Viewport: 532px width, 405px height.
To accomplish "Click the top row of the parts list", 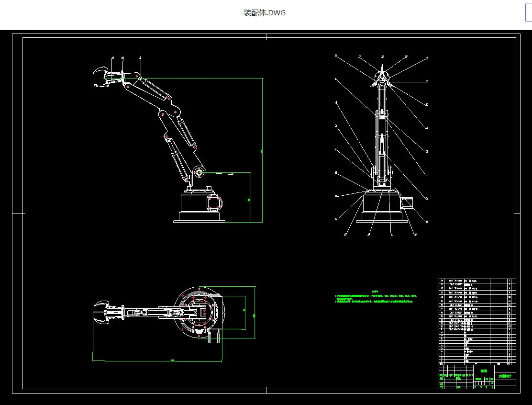I will (x=477, y=281).
